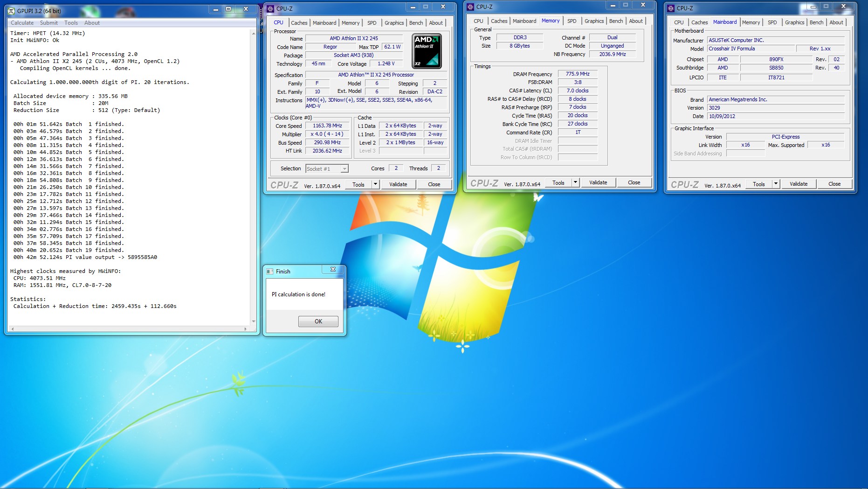
Task: Click Validate in Memory CPU-Z window
Action: (x=598, y=182)
